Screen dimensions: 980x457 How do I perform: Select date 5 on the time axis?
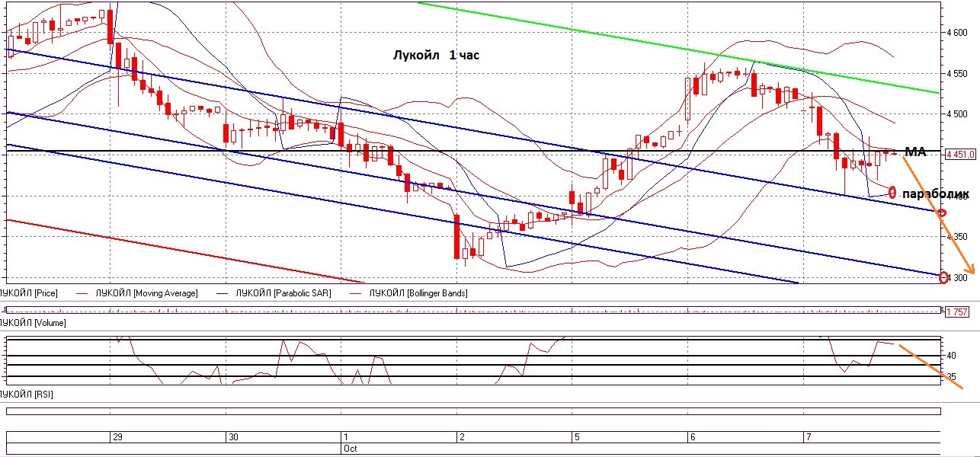pyautogui.click(x=576, y=437)
